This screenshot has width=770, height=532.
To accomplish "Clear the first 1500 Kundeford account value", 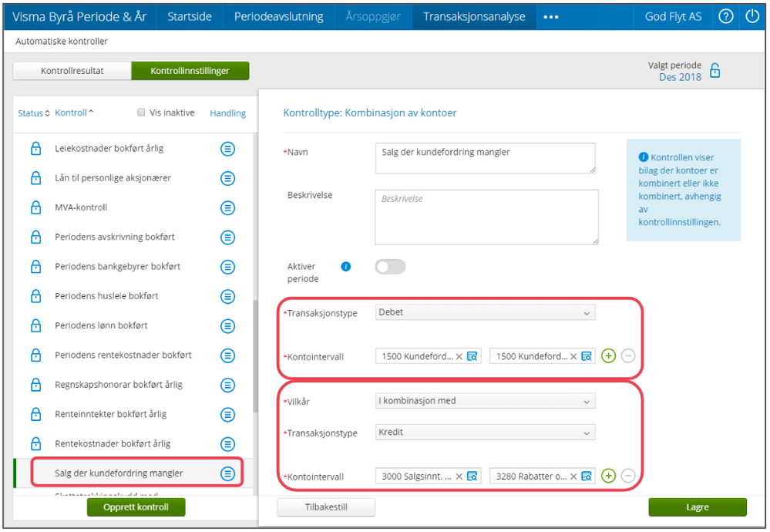I will click(459, 357).
